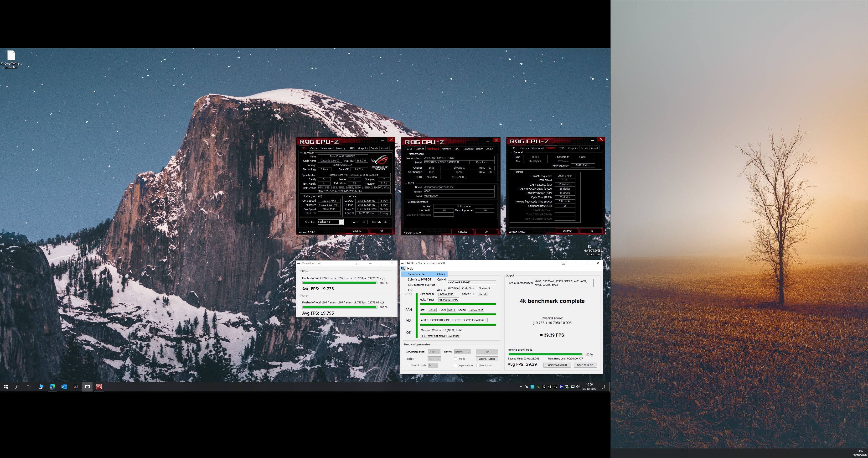
Task: Open the volume tray icon
Action: click(578, 386)
